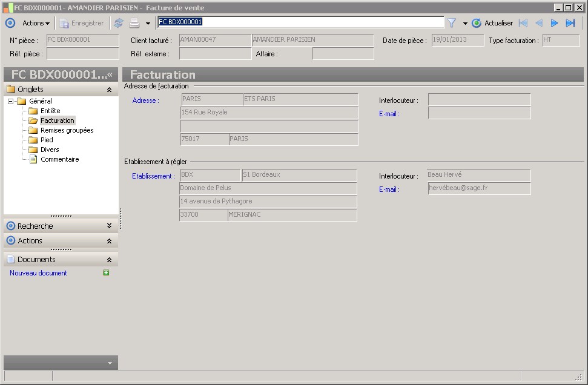Open the print options dropdown arrow

click(x=148, y=24)
